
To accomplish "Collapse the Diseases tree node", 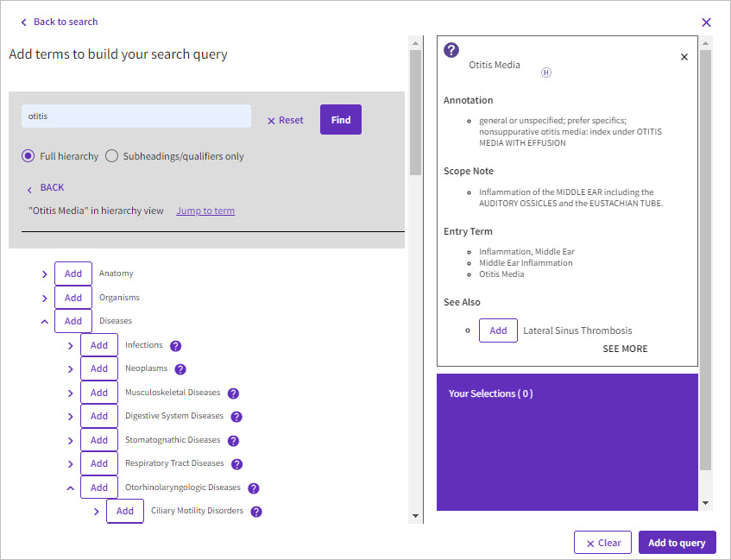I will click(x=45, y=321).
